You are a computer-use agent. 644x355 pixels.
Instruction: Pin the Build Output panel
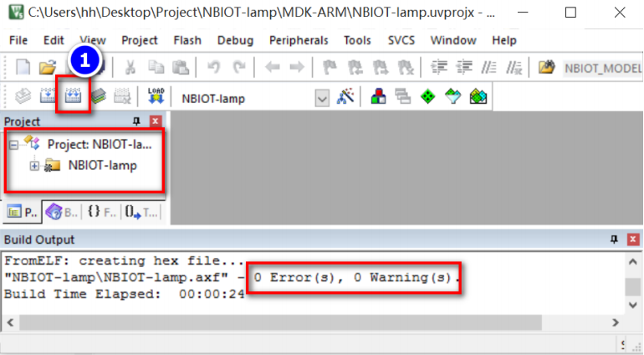(614, 239)
